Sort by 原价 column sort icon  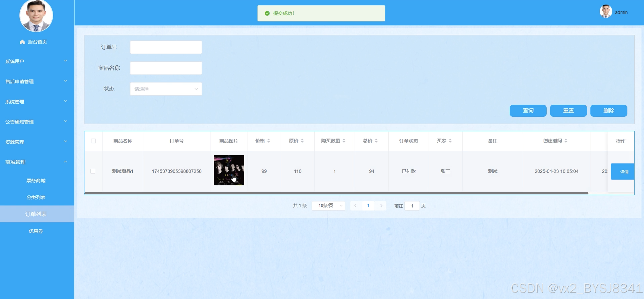tap(302, 141)
